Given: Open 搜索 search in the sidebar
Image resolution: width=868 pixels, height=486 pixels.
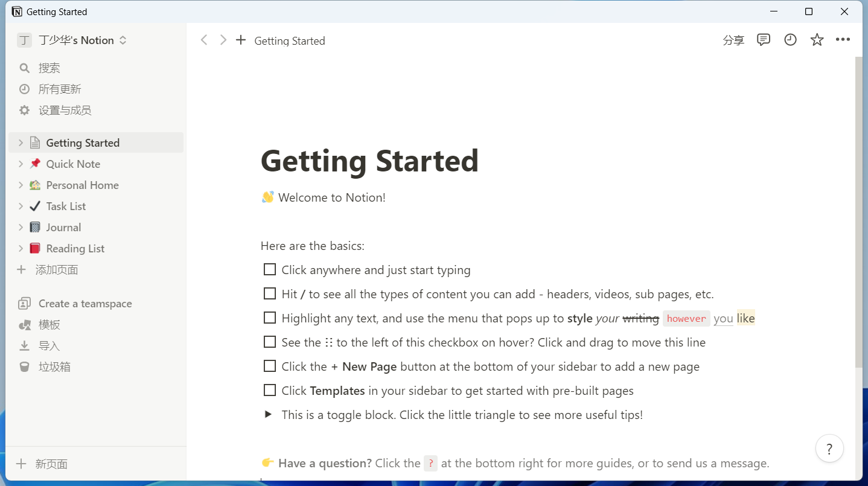Looking at the screenshot, I should click(49, 68).
